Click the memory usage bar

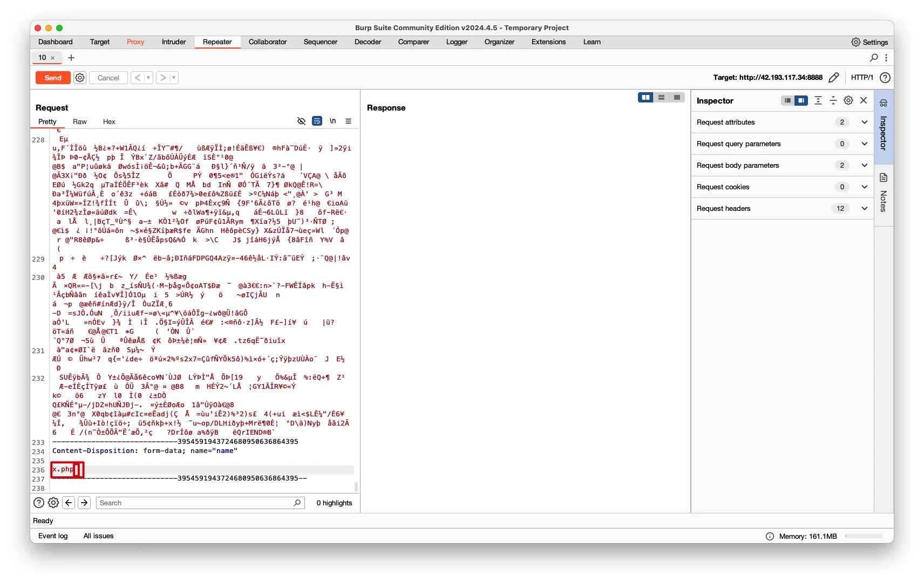point(864,537)
